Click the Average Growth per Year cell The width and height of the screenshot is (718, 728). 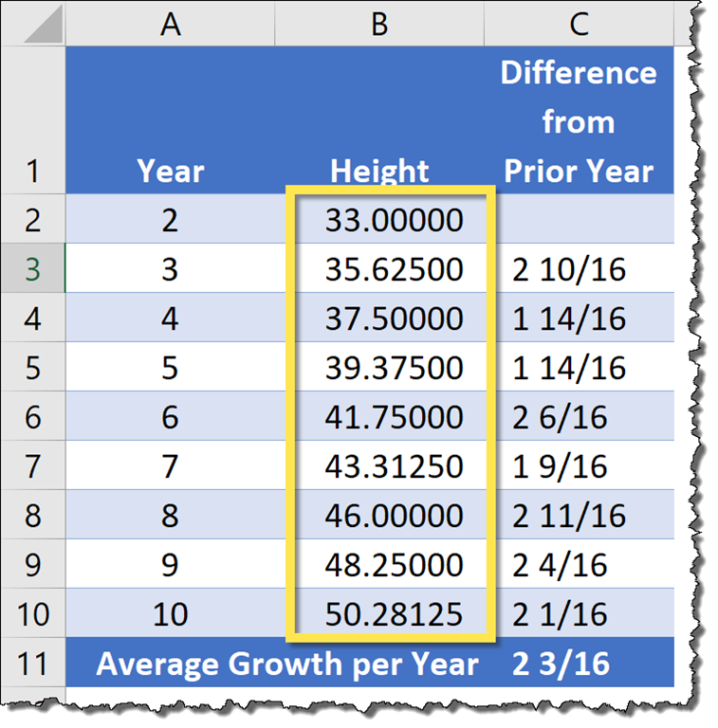286,664
